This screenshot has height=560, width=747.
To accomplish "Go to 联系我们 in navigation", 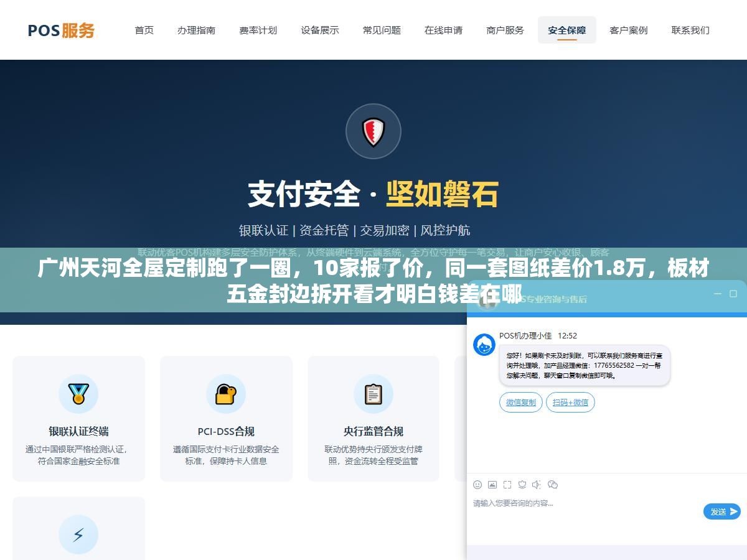I will point(690,30).
